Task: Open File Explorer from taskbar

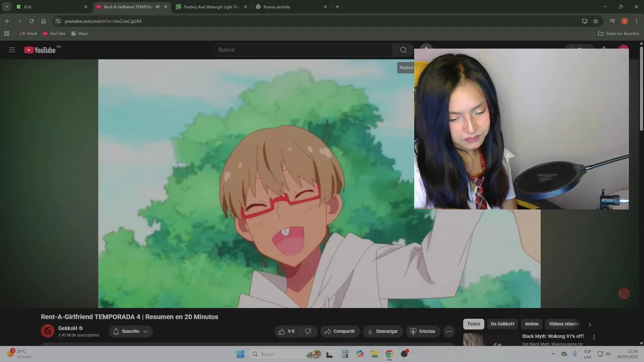Action: 374,354
